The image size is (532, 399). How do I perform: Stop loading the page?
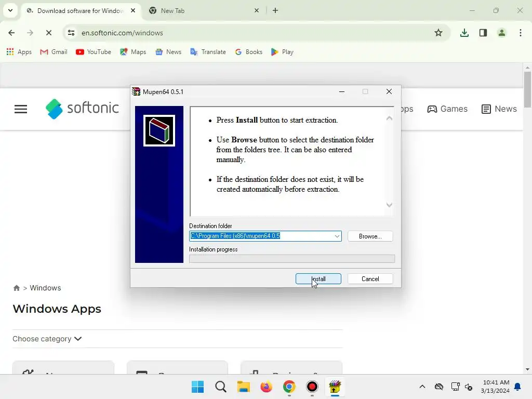pos(48,33)
